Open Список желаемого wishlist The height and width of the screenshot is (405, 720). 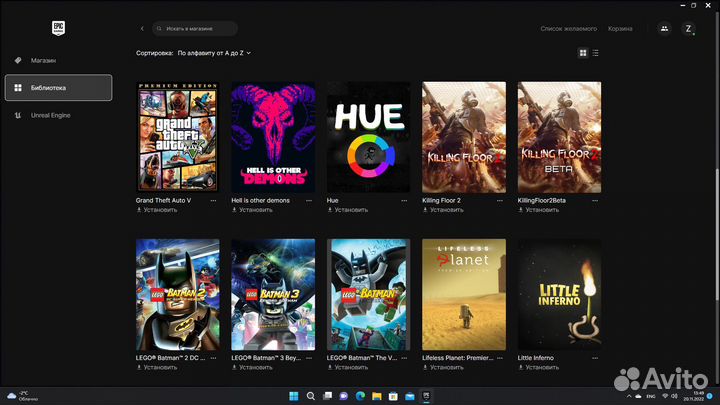coord(568,28)
